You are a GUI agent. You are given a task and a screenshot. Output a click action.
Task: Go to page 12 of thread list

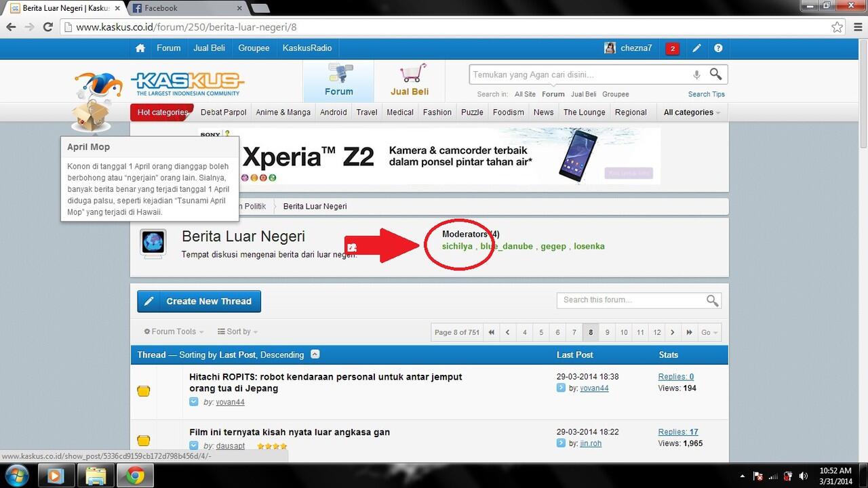pyautogui.click(x=656, y=332)
